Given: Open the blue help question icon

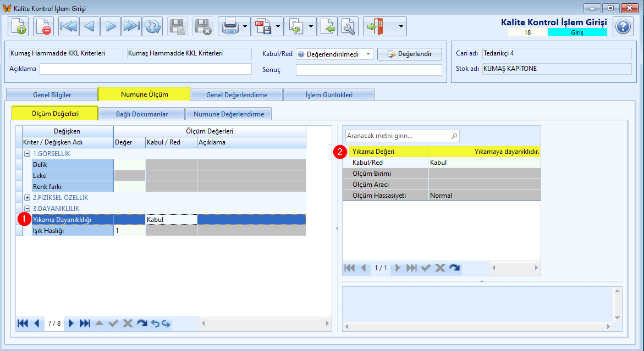Looking at the screenshot, I should pyautogui.click(x=623, y=27).
